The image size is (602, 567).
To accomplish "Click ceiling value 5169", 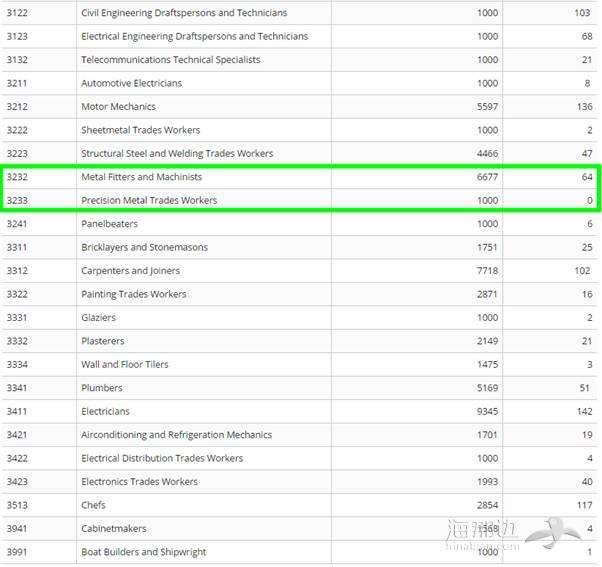I will (487, 387).
